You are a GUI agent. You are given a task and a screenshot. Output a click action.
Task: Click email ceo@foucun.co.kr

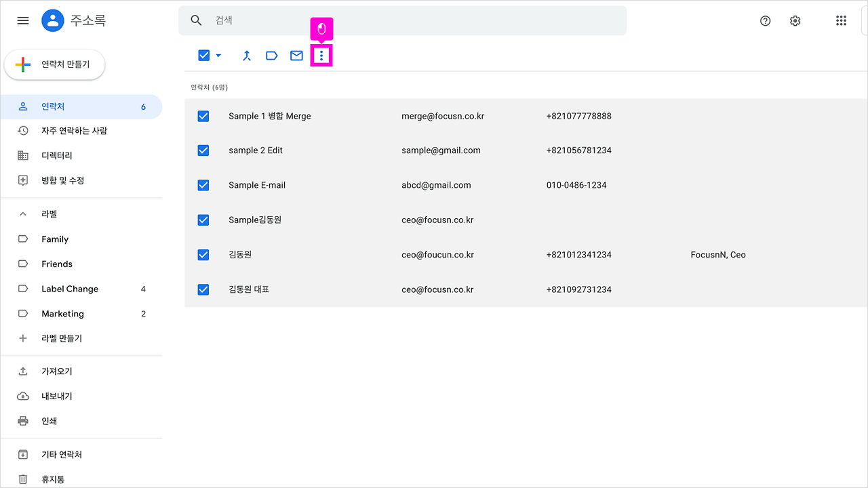point(437,255)
